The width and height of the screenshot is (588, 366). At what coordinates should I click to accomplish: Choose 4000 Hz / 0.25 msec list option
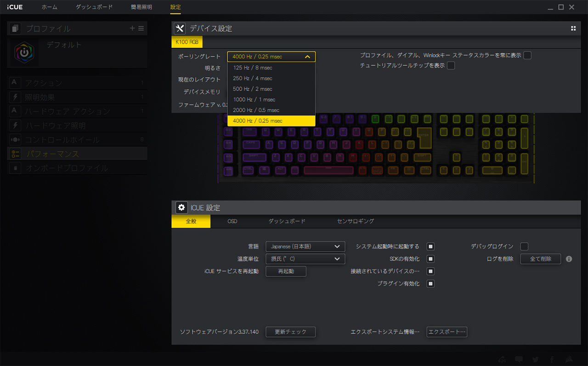(271, 120)
